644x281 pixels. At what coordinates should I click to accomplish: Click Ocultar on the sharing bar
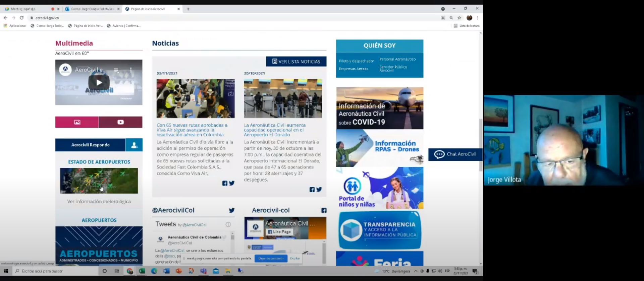295,259
